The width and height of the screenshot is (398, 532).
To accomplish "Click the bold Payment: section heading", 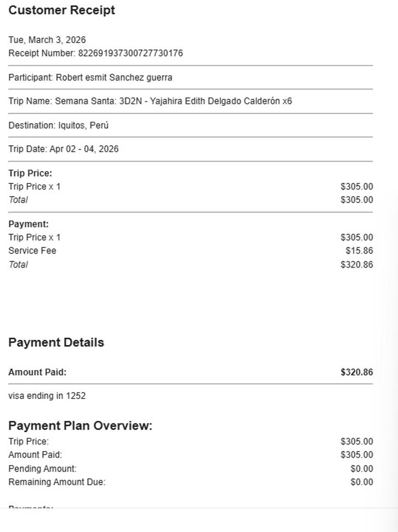I will click(29, 224).
